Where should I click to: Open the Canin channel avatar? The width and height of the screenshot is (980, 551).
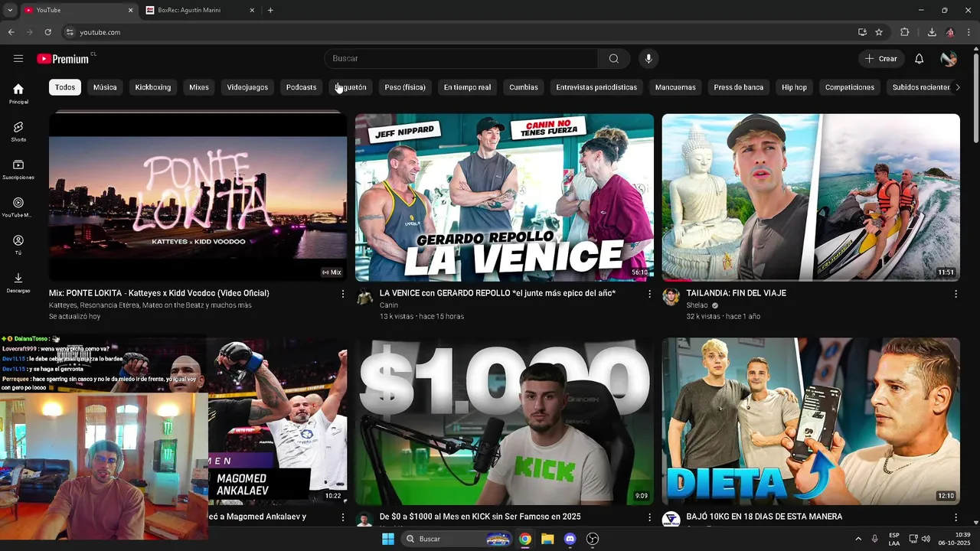(365, 297)
